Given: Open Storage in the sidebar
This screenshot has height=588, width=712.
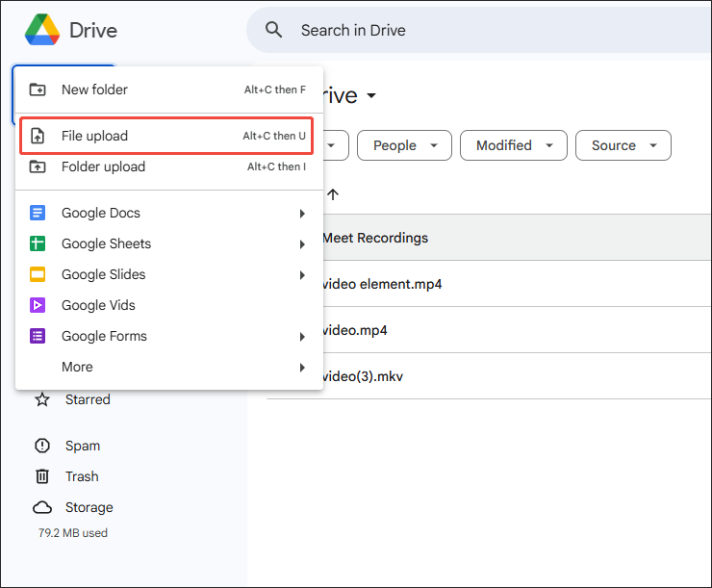Looking at the screenshot, I should 89,507.
